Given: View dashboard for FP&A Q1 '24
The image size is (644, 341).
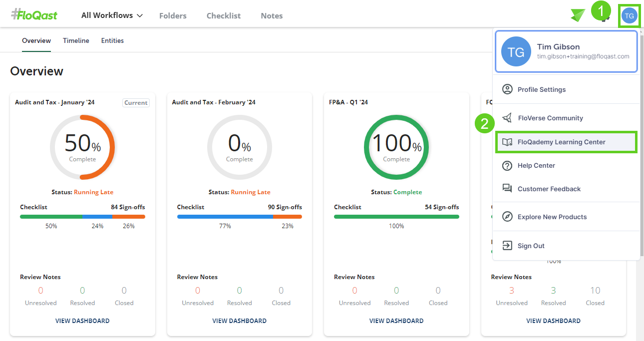Looking at the screenshot, I should pyautogui.click(x=396, y=321).
